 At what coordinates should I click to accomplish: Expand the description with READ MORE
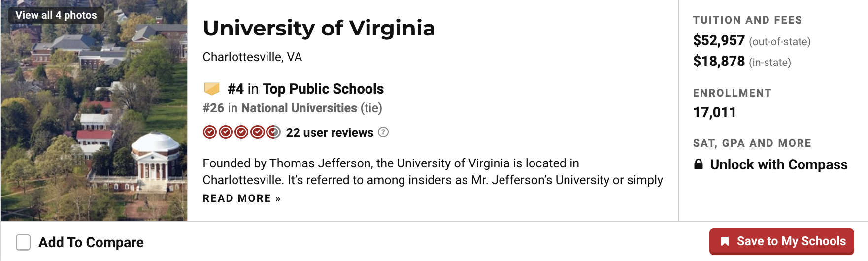pyautogui.click(x=241, y=198)
